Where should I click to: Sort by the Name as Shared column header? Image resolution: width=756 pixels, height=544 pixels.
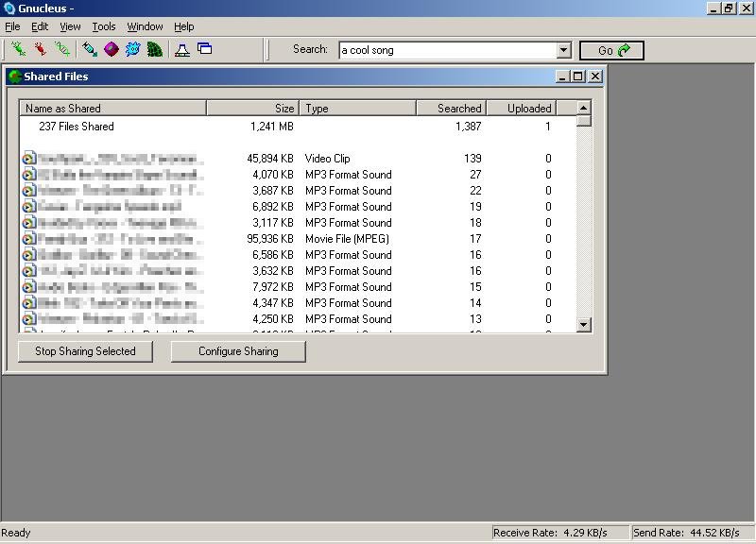coord(112,108)
